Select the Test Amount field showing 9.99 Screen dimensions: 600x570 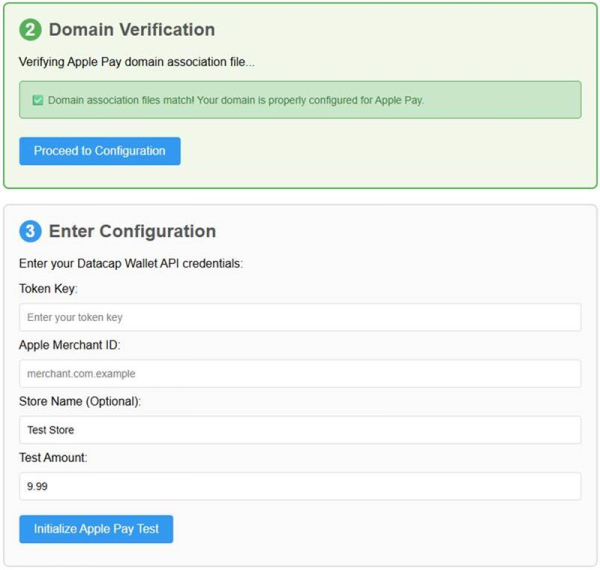(300, 486)
